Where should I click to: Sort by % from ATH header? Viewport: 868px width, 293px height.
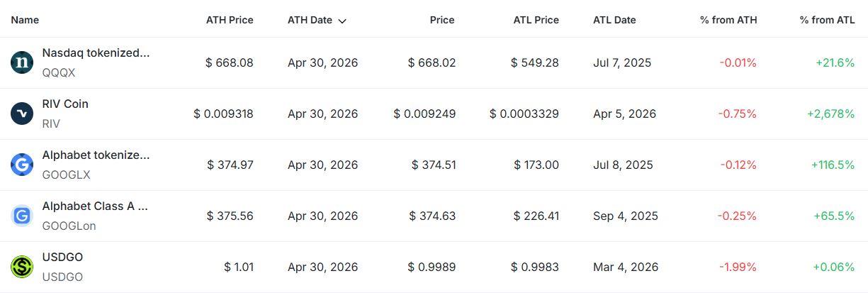click(x=728, y=20)
